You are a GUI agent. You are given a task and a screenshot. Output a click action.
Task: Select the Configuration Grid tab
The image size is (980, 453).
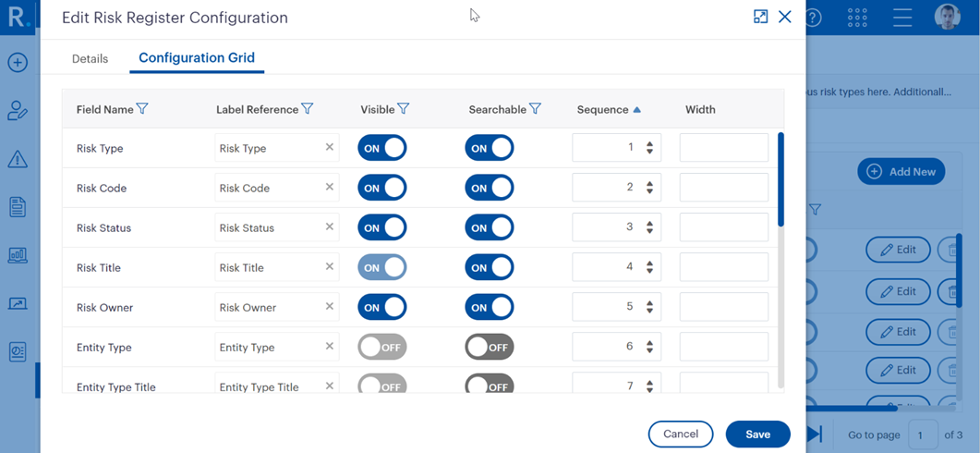tap(197, 57)
